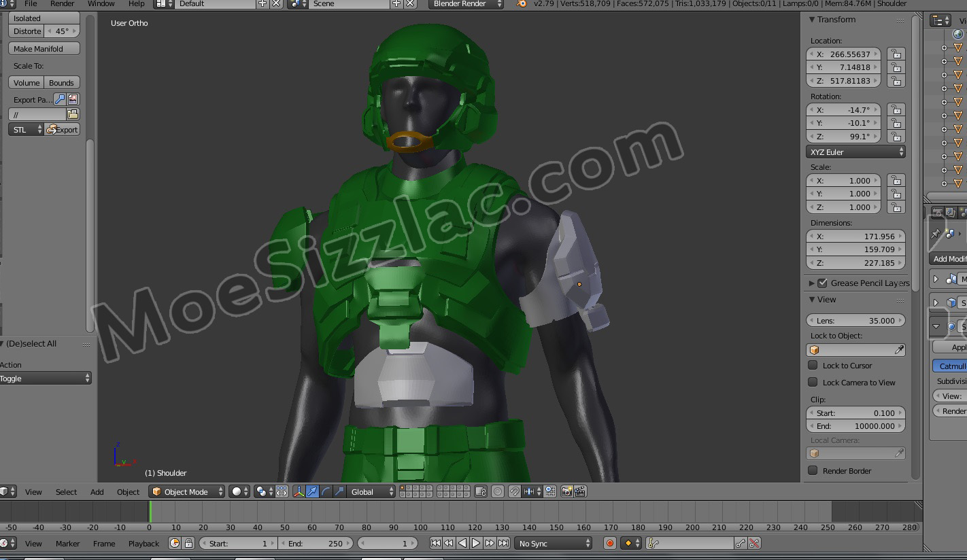Open the Object Mode dropdown

[x=187, y=491]
